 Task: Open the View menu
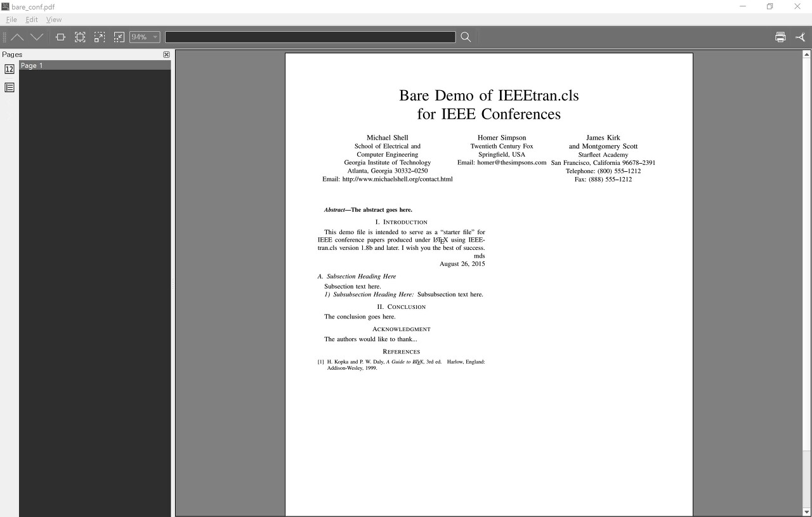pyautogui.click(x=54, y=20)
